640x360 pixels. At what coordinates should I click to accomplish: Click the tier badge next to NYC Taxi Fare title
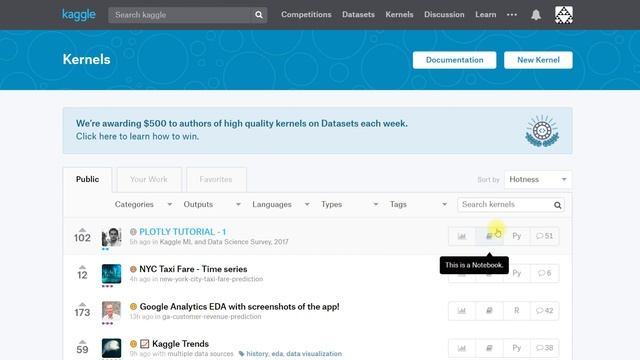(133, 269)
